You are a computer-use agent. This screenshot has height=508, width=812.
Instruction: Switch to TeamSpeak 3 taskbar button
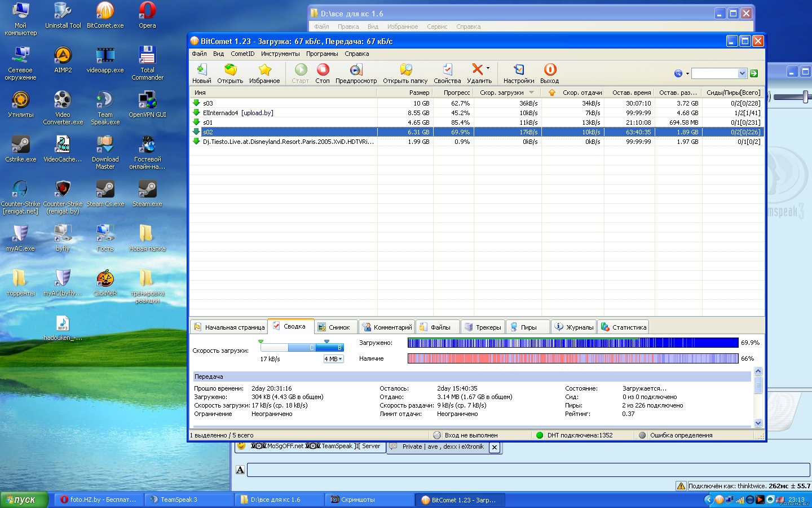[189, 500]
